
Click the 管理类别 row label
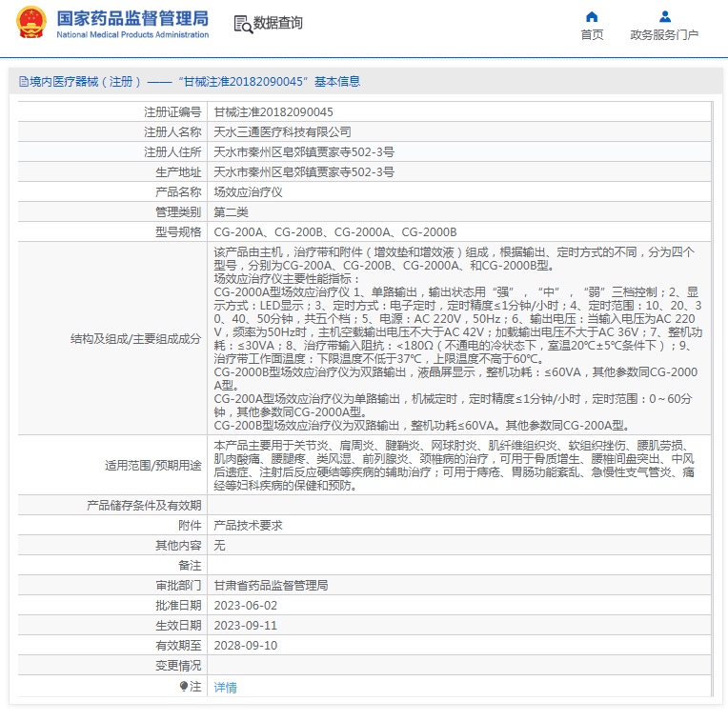tap(178, 211)
